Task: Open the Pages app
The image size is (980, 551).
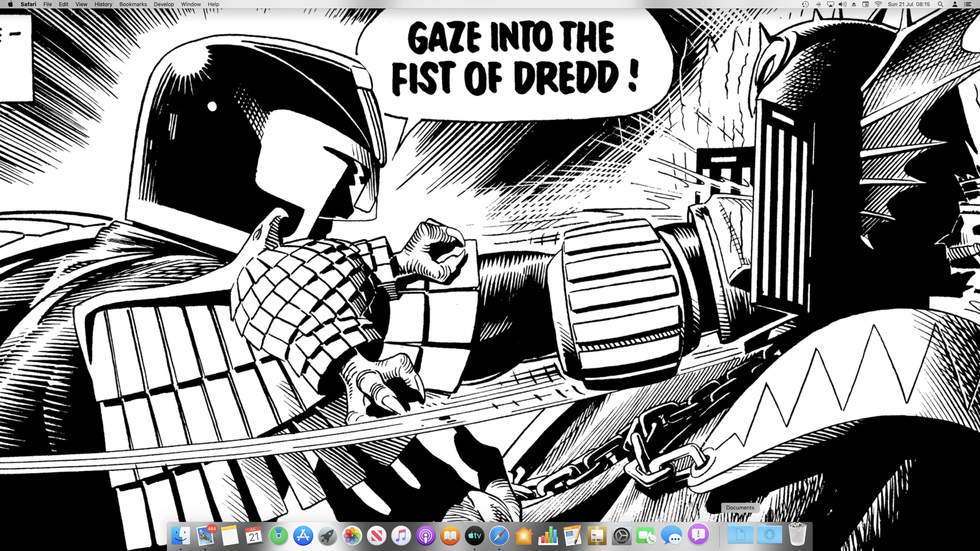Action: [572, 536]
